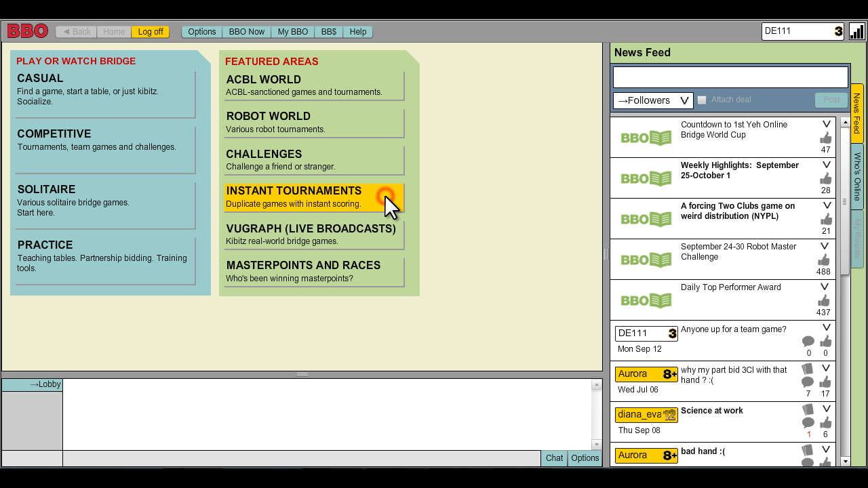Image resolution: width=868 pixels, height=488 pixels.
Task: Like the 'Anyone up for a team game?' post
Action: 825,342
